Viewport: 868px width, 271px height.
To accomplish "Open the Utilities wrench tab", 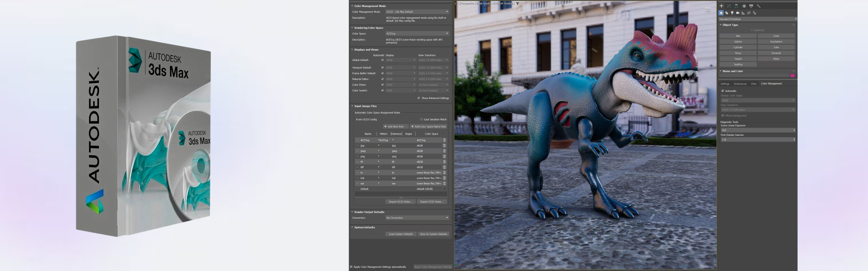I will [x=759, y=6].
